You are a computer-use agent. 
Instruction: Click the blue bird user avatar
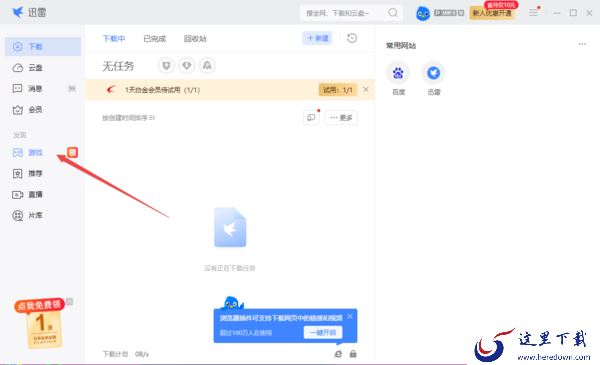pos(423,13)
